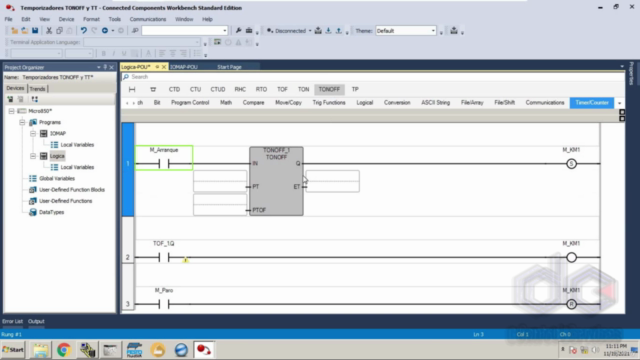The height and width of the screenshot is (360, 640).
Task: Select DataTypes in the project tree
Action: pyautogui.click(x=51, y=212)
